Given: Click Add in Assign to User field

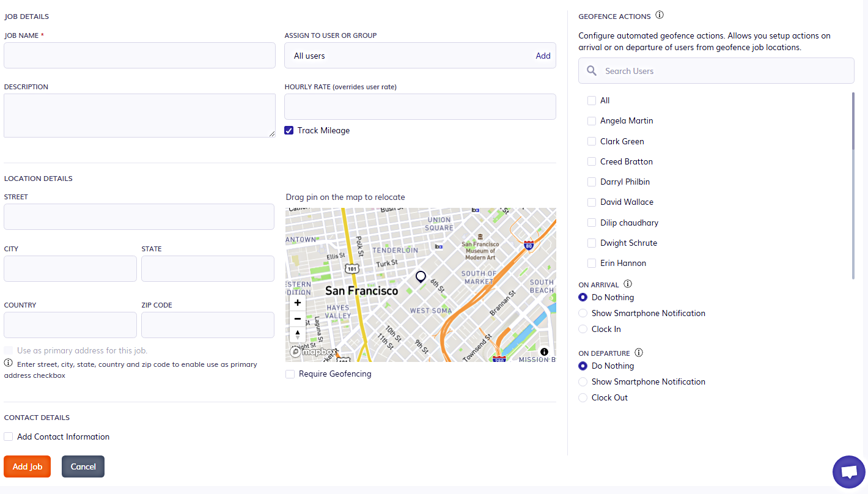Looking at the screenshot, I should [x=543, y=56].
